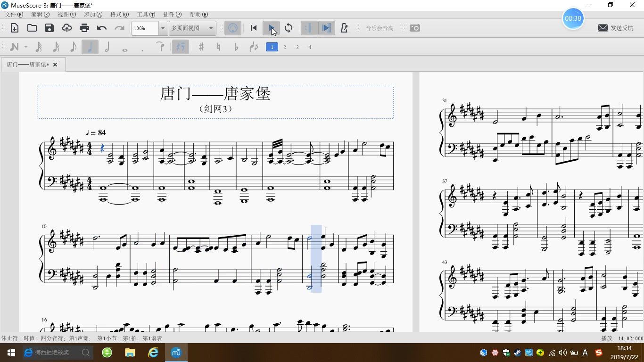Send feedback via 发送反馈
The height and width of the screenshot is (362, 644).
coord(615,28)
